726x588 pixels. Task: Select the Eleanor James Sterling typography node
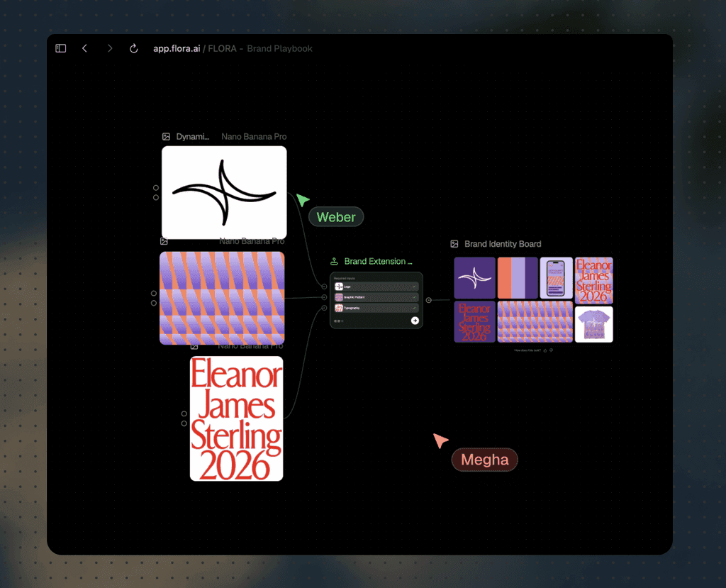pos(237,418)
